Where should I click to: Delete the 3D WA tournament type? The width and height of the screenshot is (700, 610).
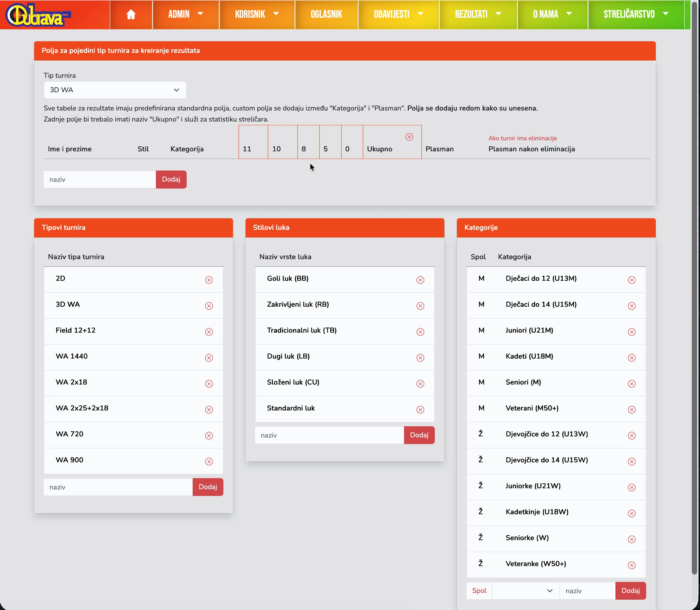(209, 306)
